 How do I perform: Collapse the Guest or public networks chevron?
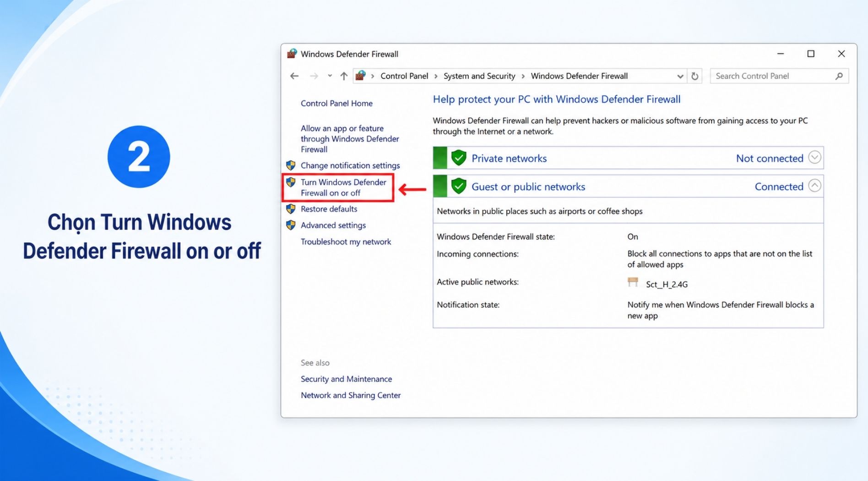tap(814, 186)
